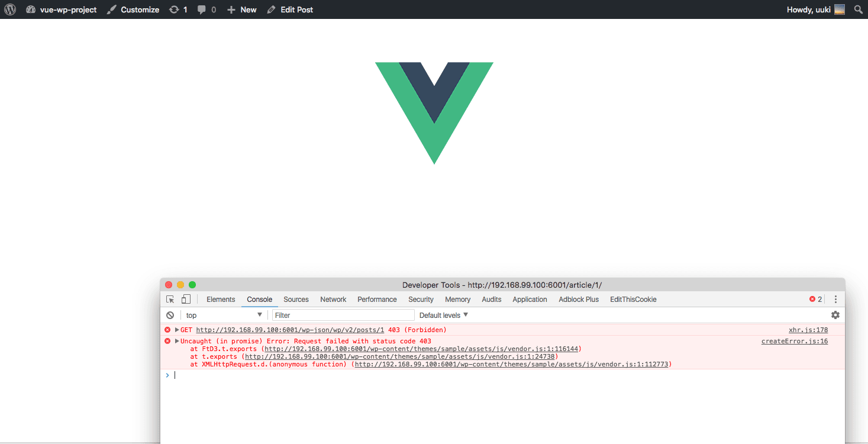Switch to the Security tab

click(421, 300)
